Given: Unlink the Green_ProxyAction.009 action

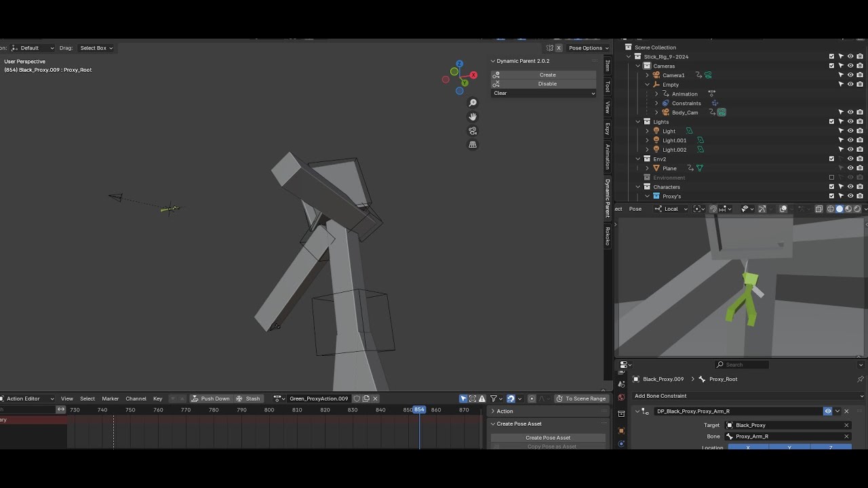Looking at the screenshot, I should point(375,399).
